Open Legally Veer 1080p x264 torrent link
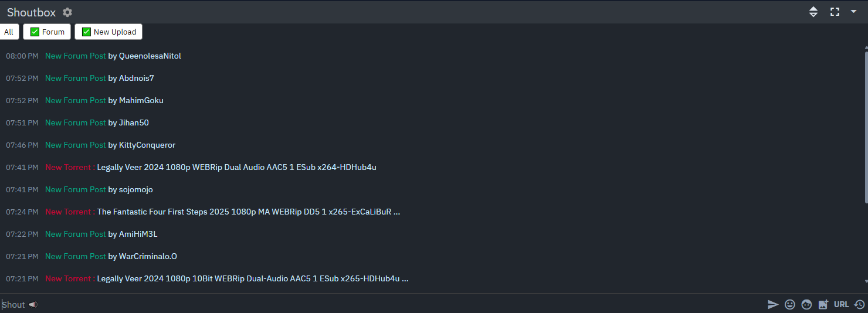This screenshot has height=313, width=868. 236,167
